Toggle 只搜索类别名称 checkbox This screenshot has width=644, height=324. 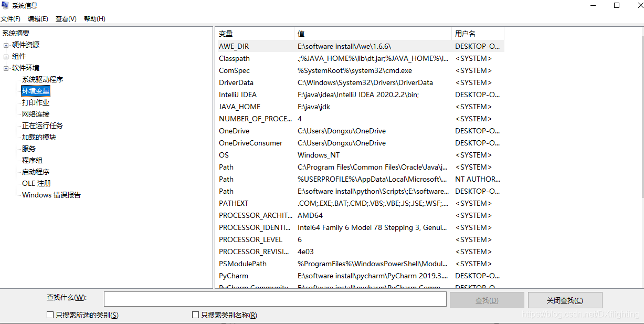[195, 315]
